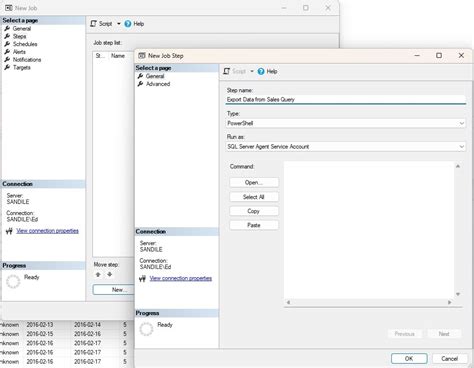Open Notifications page in New Job window

(x=27, y=60)
